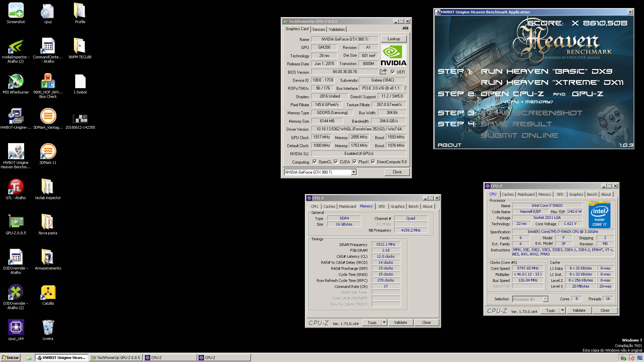Image resolution: width=644 pixels, height=362 pixels.
Task: Expand Tools dropdown arrow in CPU-Z processor window
Action: pyautogui.click(x=563, y=310)
